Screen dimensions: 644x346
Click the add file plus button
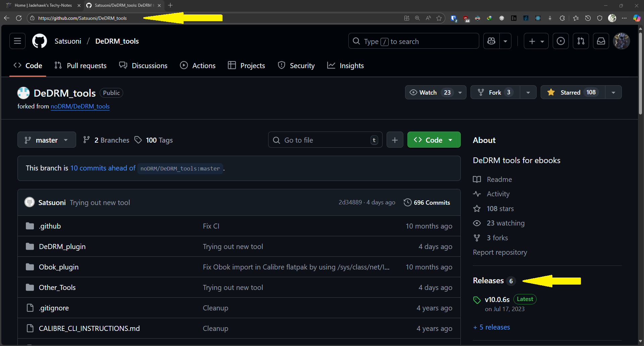[x=395, y=140]
